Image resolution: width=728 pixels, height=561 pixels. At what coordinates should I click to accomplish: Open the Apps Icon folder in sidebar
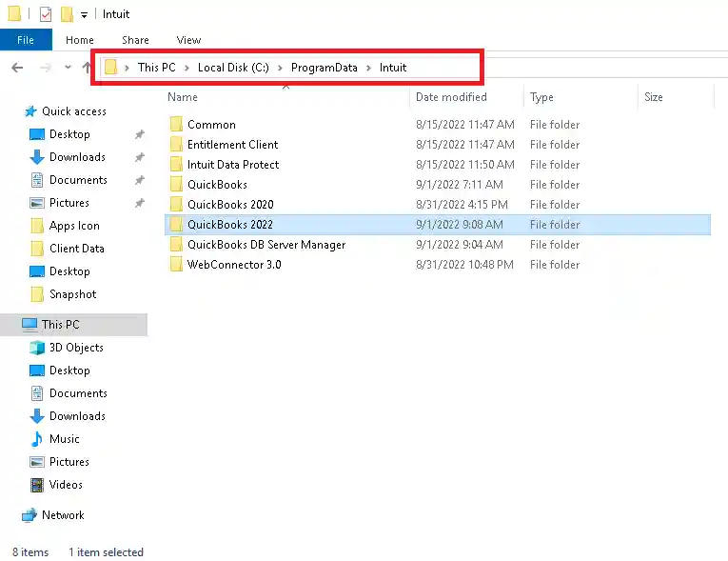click(x=74, y=226)
